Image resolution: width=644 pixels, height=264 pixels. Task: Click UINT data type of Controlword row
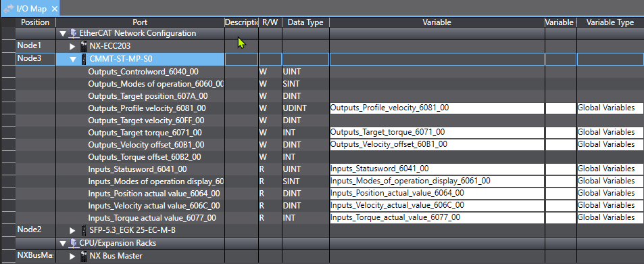pos(305,72)
